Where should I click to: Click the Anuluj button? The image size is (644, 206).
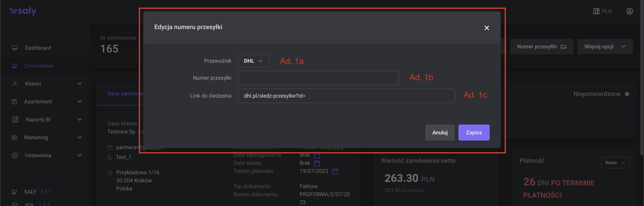[440, 132]
